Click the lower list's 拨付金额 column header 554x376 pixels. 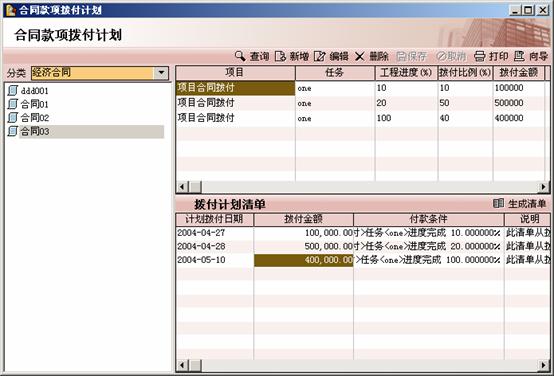303,219
